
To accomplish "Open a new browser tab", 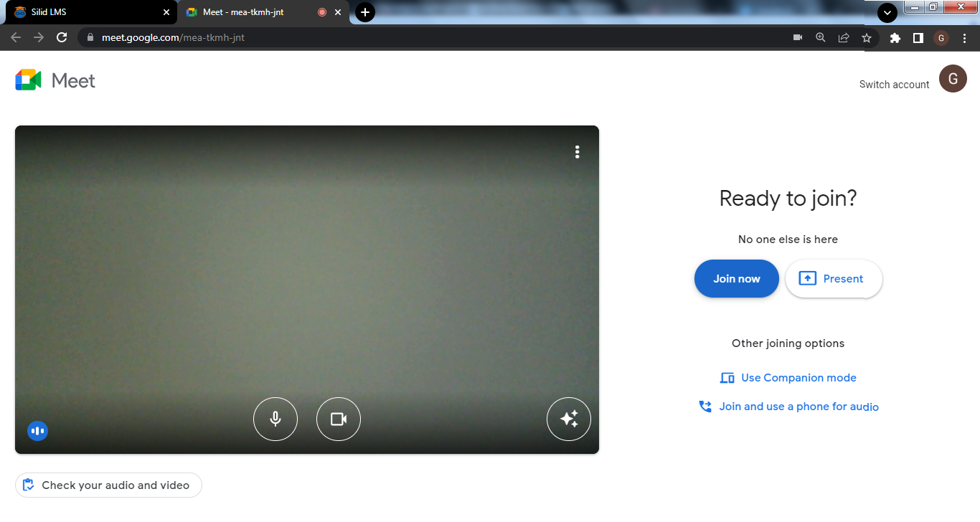I will [365, 12].
